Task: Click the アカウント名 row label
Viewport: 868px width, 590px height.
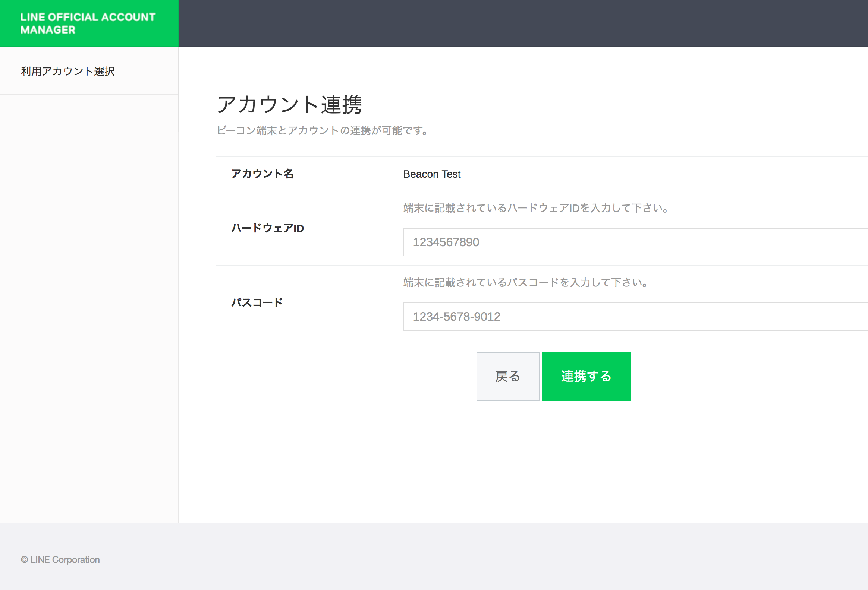Action: pos(262,174)
